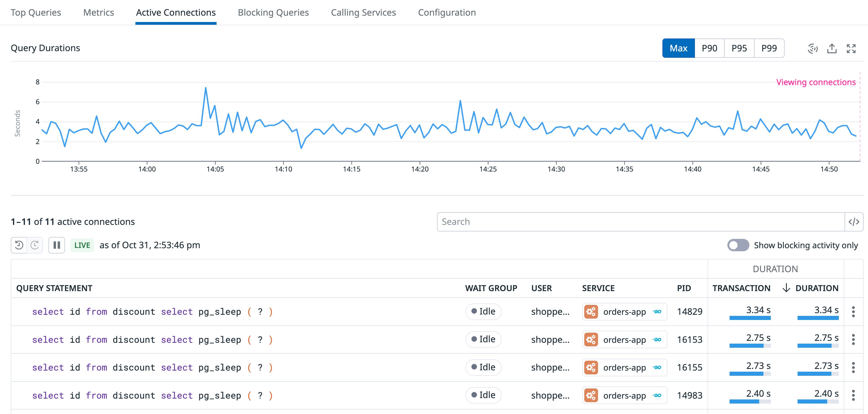Click the broadcast signal icon near P99
The width and height of the screenshot is (868, 414).
click(812, 48)
